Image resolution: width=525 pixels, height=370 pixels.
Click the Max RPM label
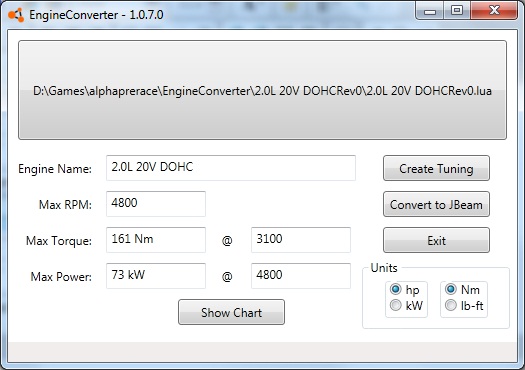point(65,205)
